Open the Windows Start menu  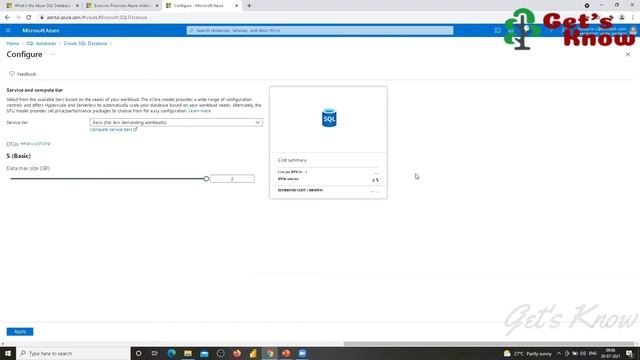pyautogui.click(x=8, y=353)
